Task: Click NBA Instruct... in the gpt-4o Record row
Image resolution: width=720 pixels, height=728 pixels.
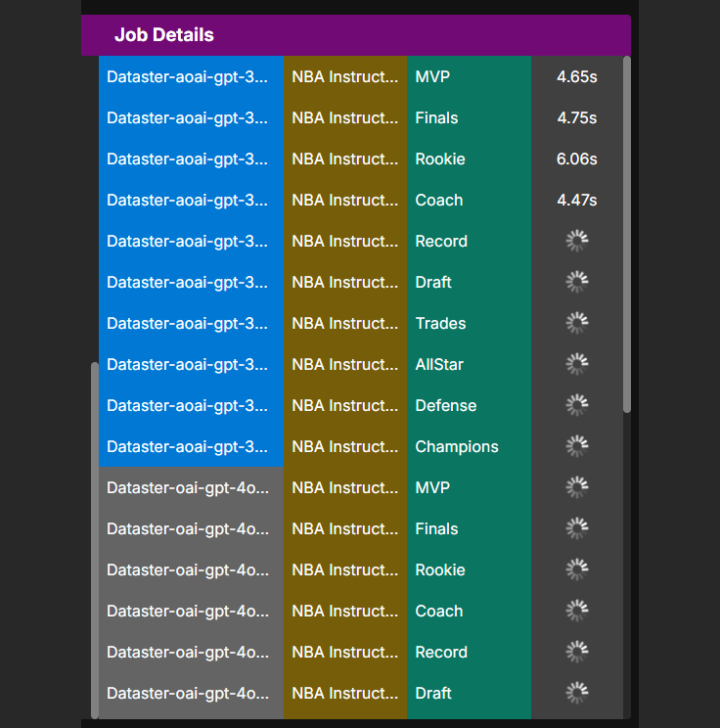Action: pyautogui.click(x=345, y=652)
